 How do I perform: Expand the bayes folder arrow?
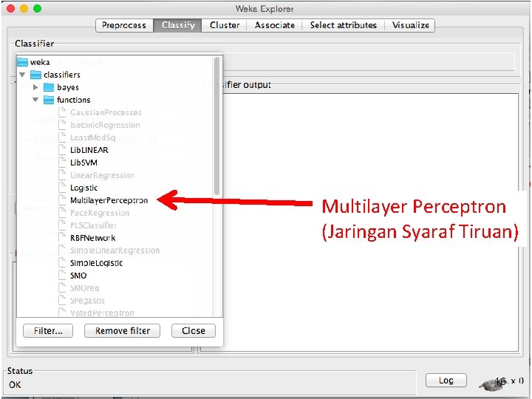pos(35,87)
